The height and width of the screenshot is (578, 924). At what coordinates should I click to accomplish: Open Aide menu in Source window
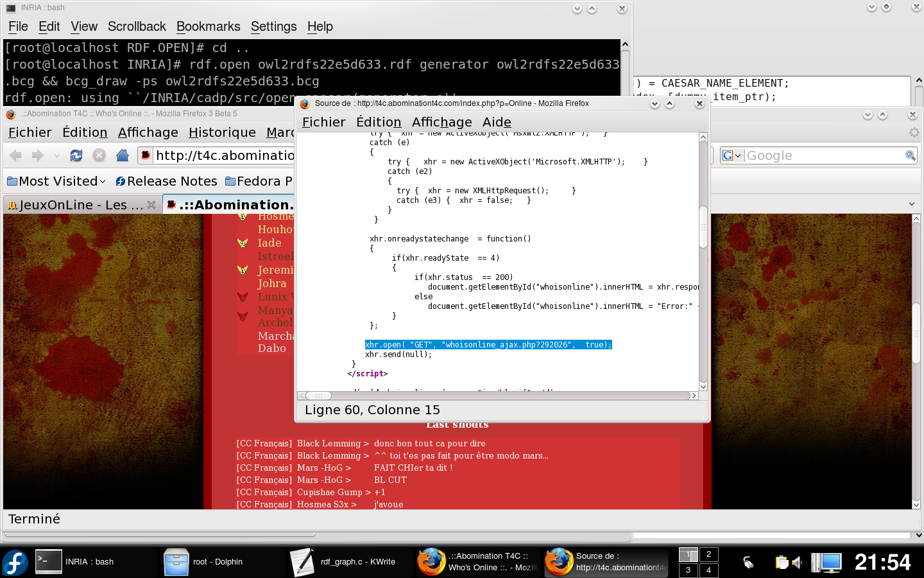(497, 122)
